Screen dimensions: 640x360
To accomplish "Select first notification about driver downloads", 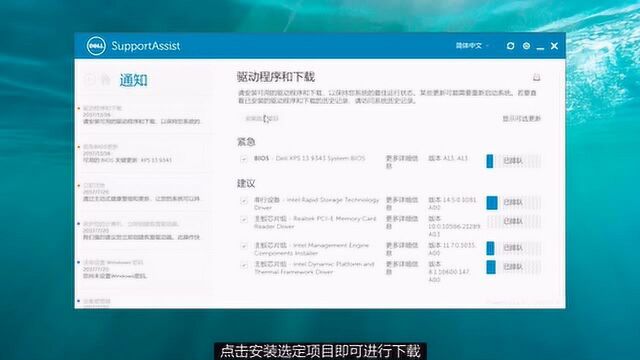I will (x=143, y=115).
